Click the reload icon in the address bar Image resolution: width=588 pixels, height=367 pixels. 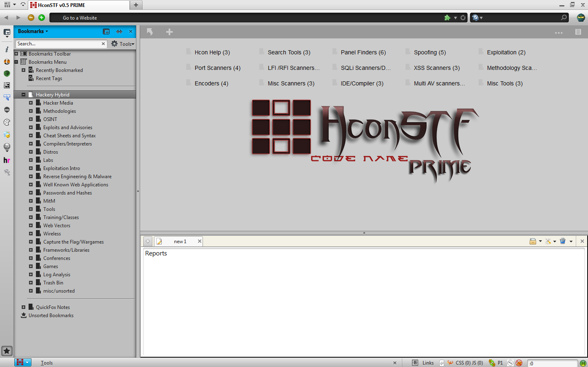pos(463,18)
